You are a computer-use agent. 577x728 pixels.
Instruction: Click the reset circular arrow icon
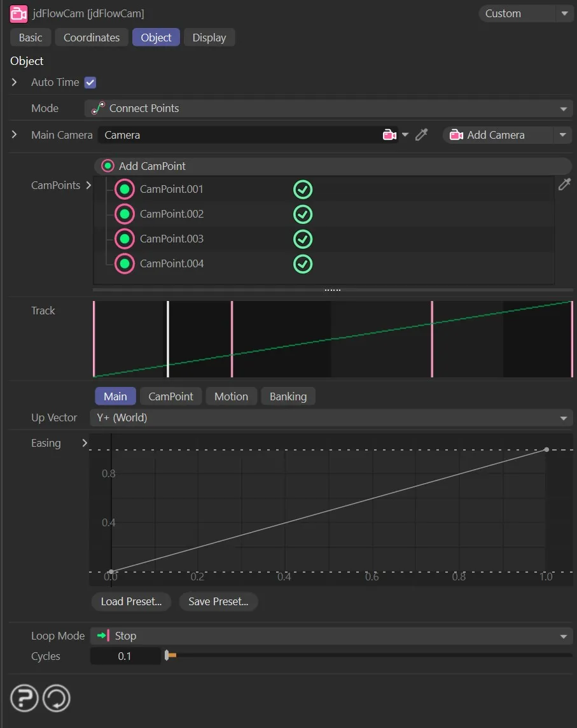point(56,699)
